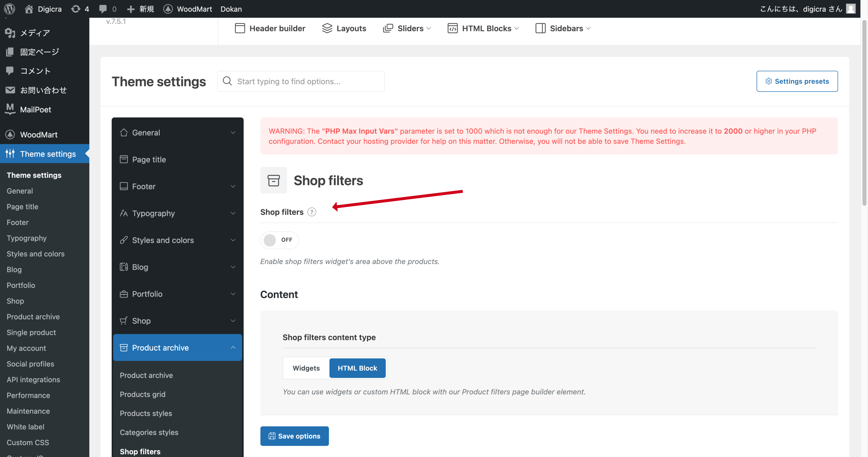Screen dimensions: 868x457
Task: Click the theme options search field
Action: pyautogui.click(x=301, y=81)
